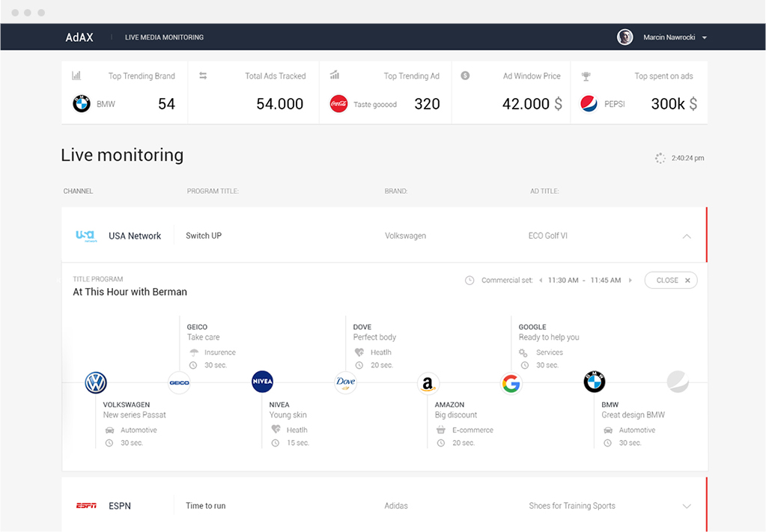Close the expanded program panel

671,280
